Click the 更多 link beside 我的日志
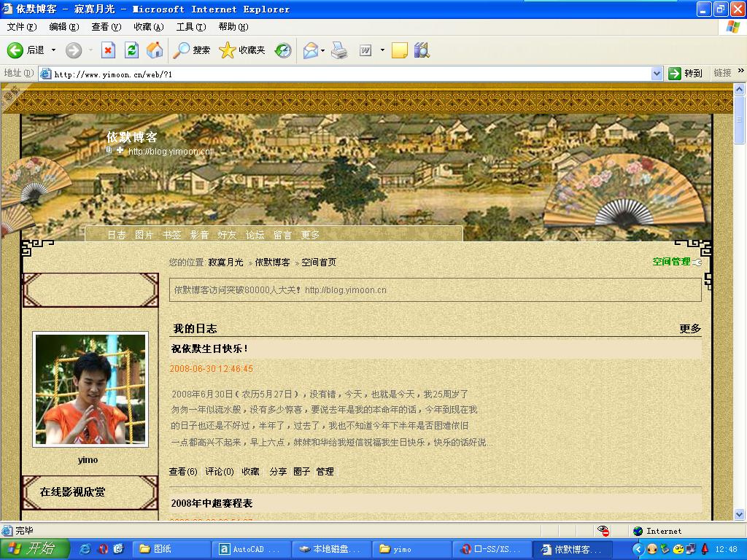The width and height of the screenshot is (747, 560). click(690, 329)
